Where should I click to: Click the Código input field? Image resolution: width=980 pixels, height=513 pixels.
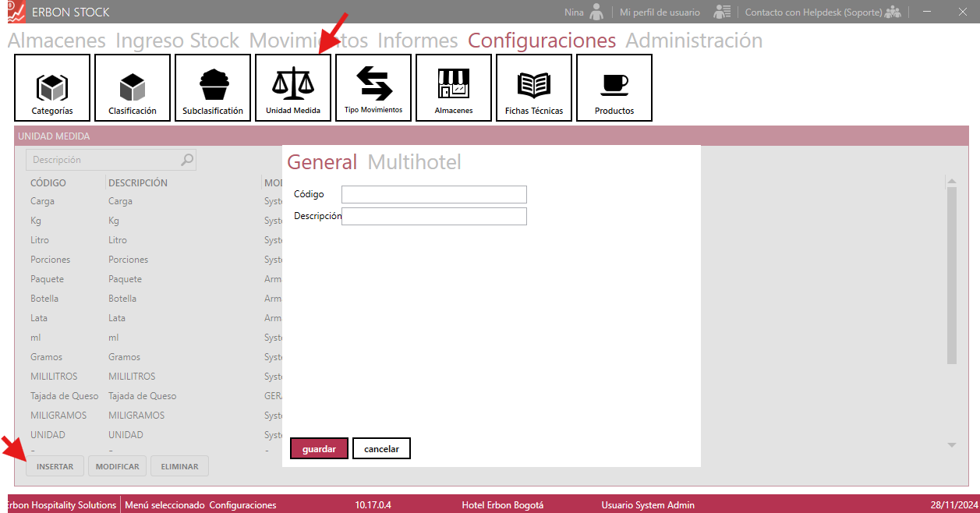[434, 194]
